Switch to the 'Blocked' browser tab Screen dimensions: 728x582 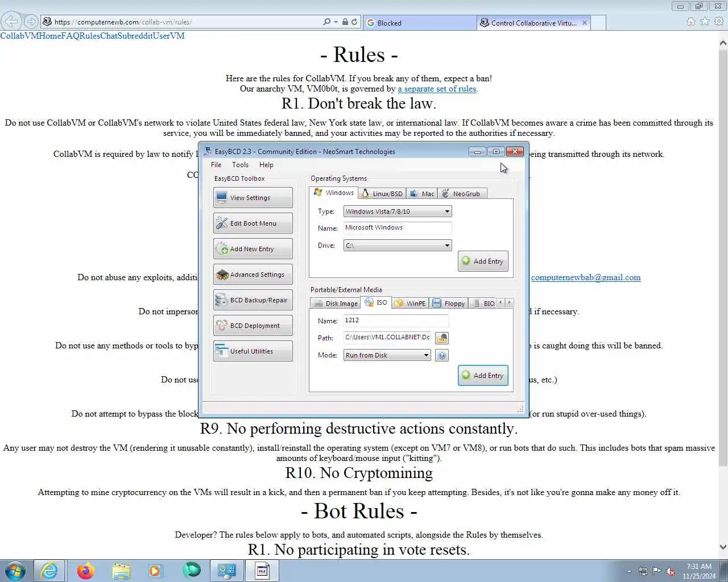pos(420,23)
